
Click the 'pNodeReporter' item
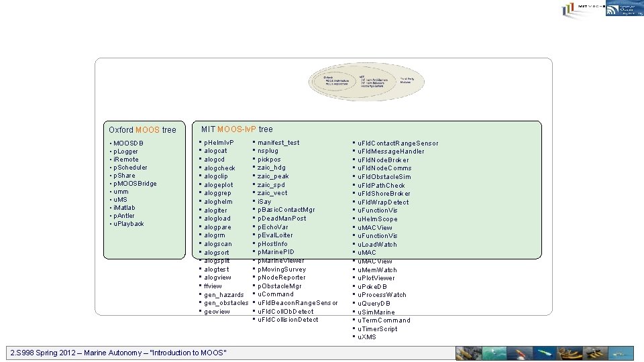(281, 278)
